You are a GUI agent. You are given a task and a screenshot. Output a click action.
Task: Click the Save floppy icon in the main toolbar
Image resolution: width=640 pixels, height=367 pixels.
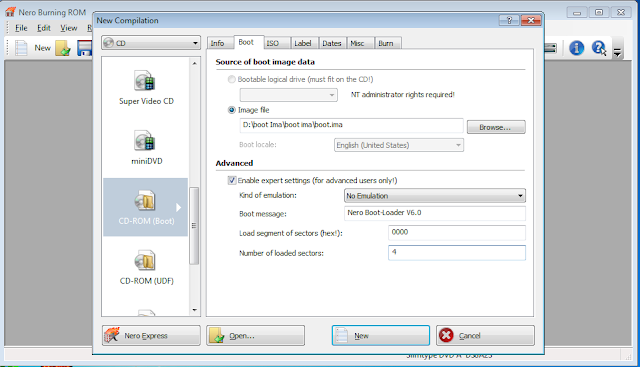85,48
